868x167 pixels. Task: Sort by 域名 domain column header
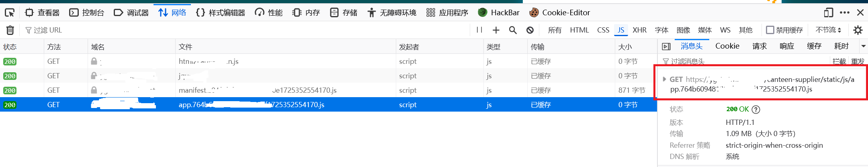point(132,47)
